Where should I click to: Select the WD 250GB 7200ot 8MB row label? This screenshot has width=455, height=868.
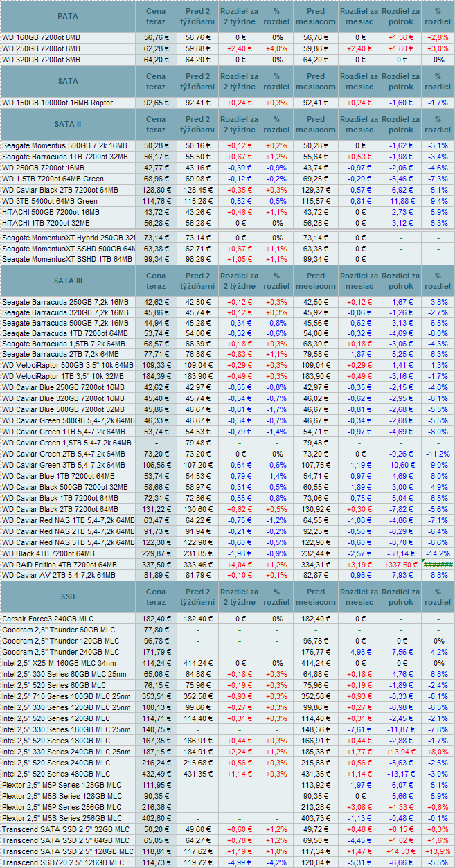[41, 48]
